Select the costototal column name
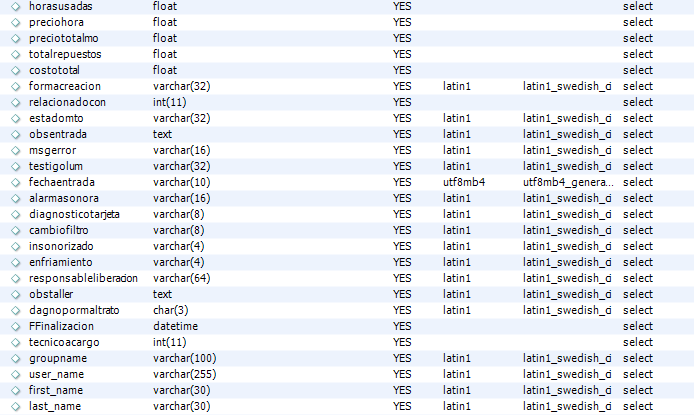 coord(57,70)
